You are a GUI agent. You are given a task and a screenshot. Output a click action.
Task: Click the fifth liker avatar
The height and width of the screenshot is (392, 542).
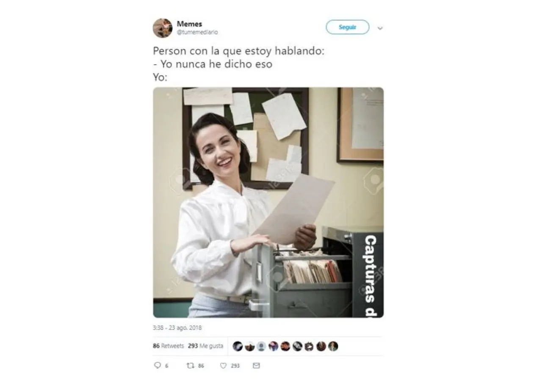(x=285, y=346)
